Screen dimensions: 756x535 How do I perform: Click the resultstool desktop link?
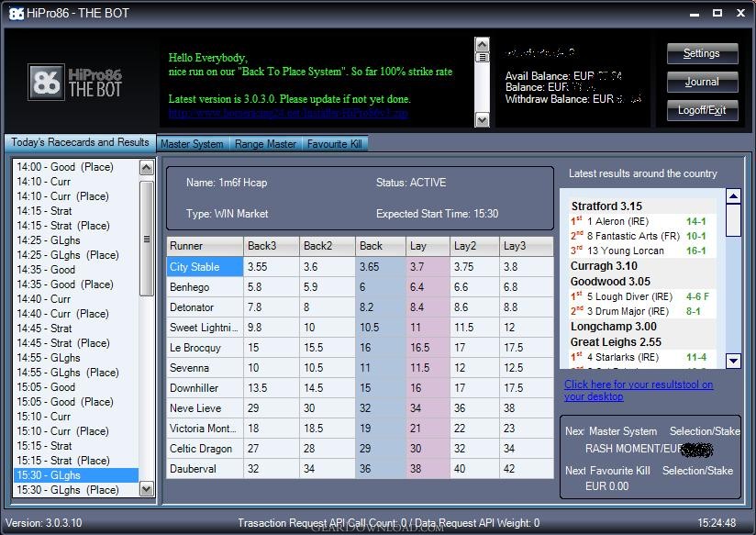click(x=639, y=390)
